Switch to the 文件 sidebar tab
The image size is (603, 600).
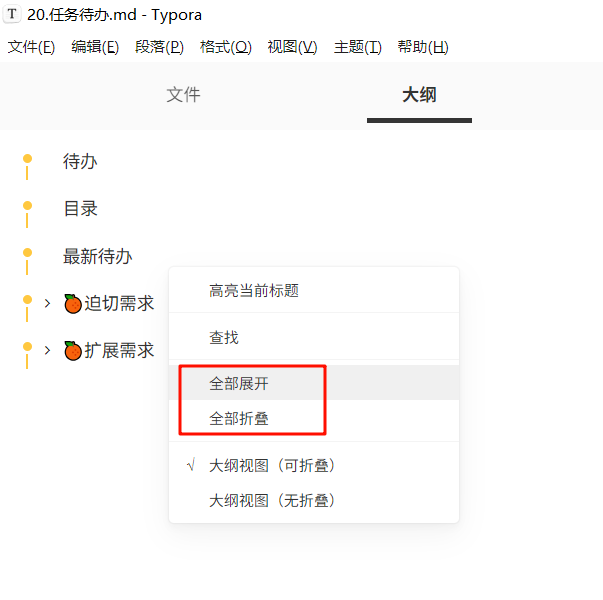183,95
